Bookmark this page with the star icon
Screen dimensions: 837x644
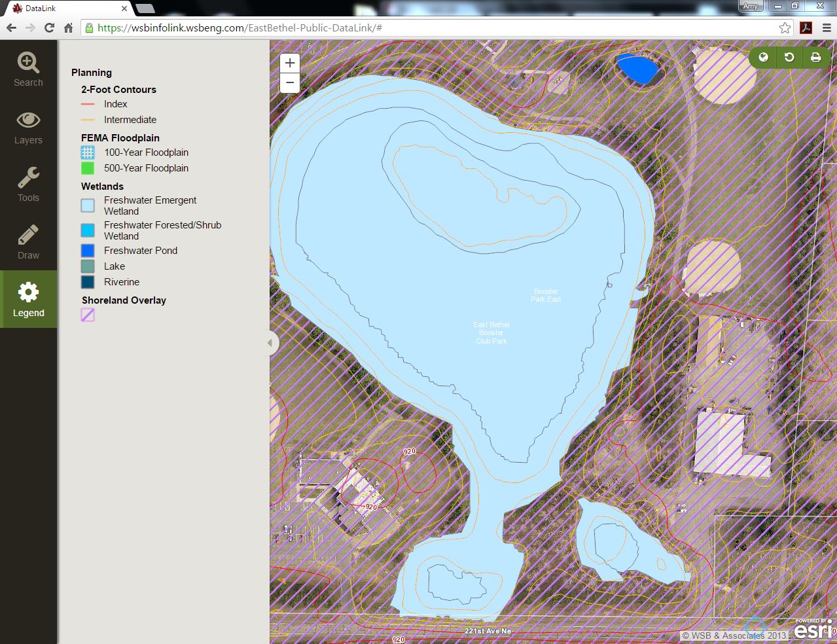click(785, 28)
